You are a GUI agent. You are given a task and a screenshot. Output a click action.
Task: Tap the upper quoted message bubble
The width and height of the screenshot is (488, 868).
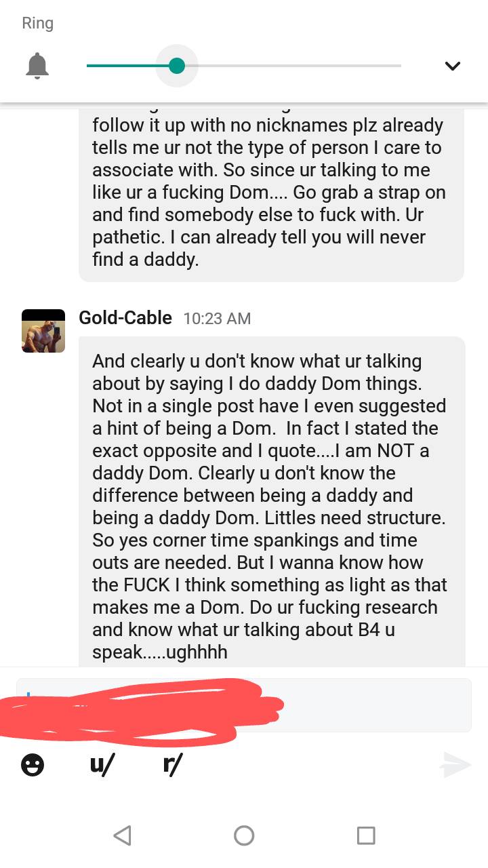[271, 192]
